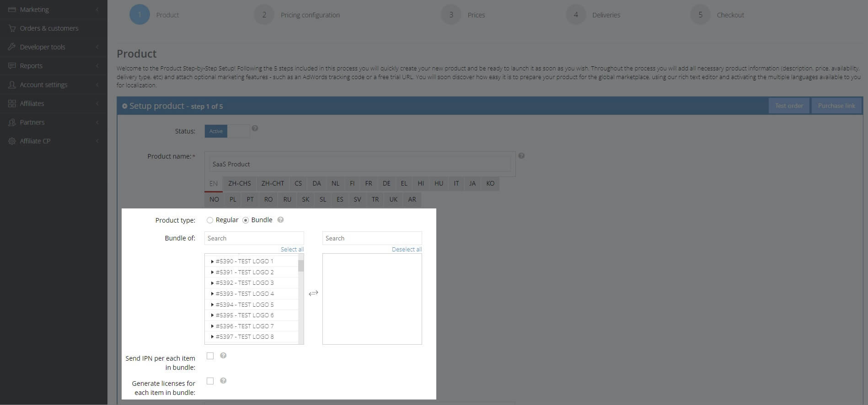
Task: Click help icon for Generate licenses option
Action: [223, 381]
